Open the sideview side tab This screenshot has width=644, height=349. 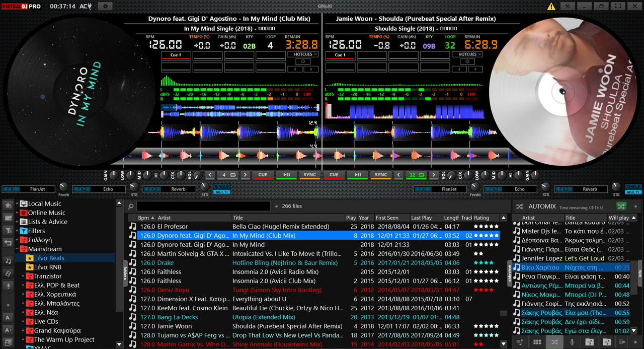(x=509, y=272)
